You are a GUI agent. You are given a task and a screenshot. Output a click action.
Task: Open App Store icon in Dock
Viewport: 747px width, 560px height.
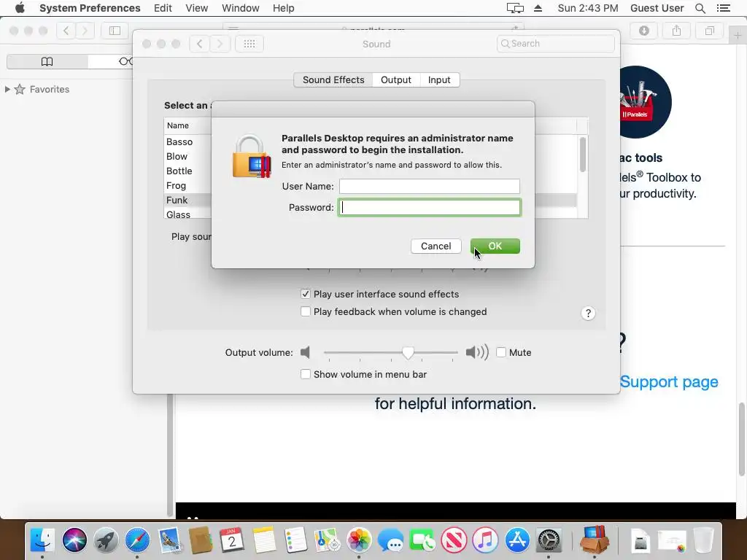tap(517, 540)
